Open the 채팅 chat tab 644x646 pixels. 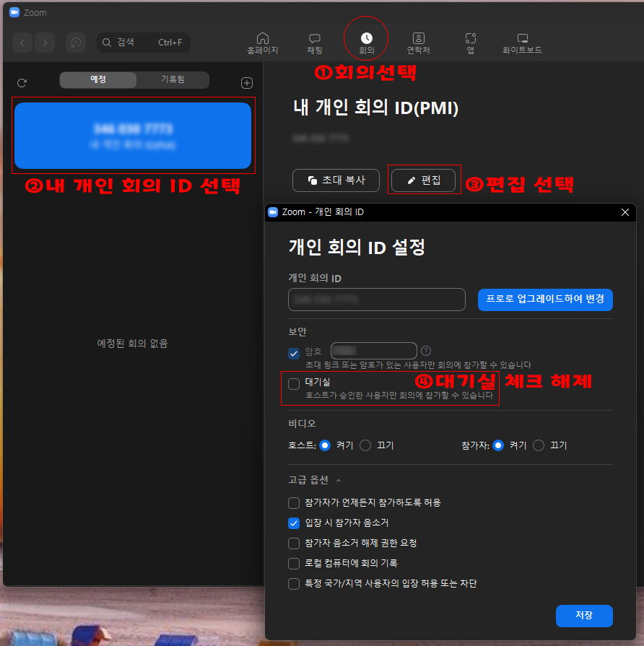314,43
